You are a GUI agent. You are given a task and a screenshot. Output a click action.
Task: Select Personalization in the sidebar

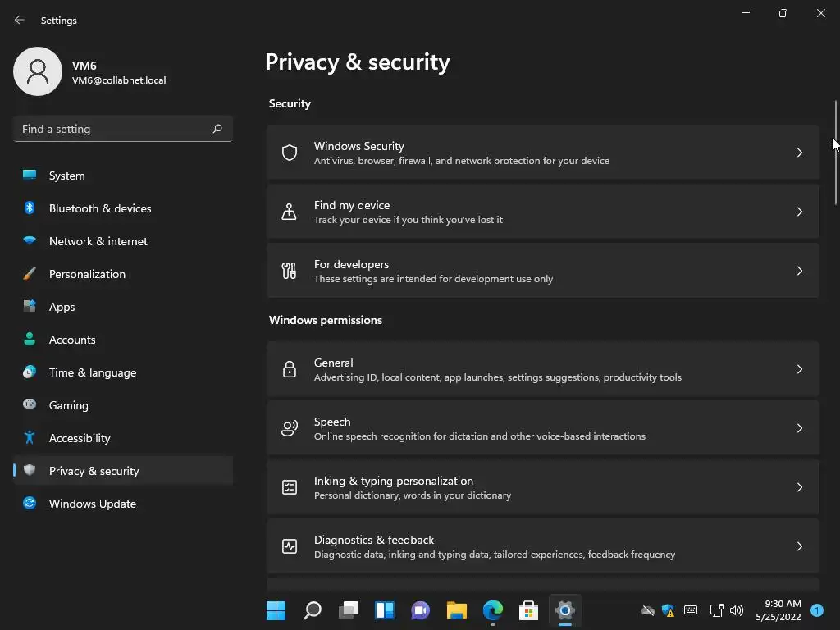click(x=123, y=274)
